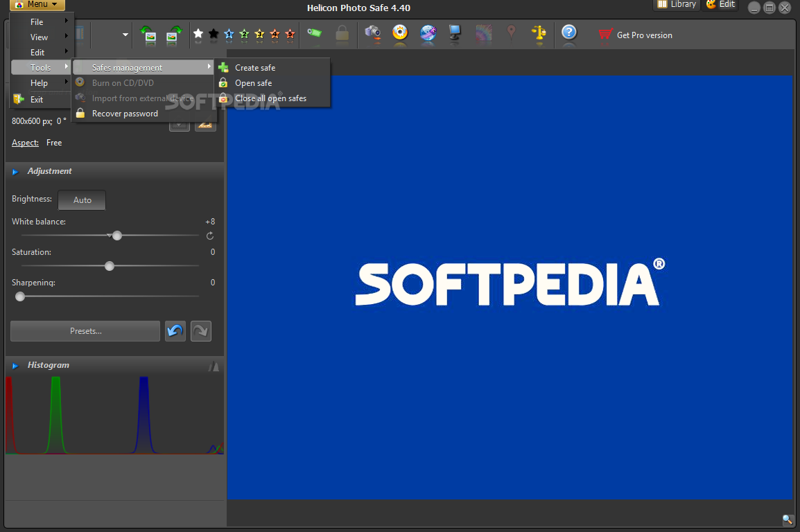Apply the white star rating
Screen dimensions: 800x532
coord(198,34)
